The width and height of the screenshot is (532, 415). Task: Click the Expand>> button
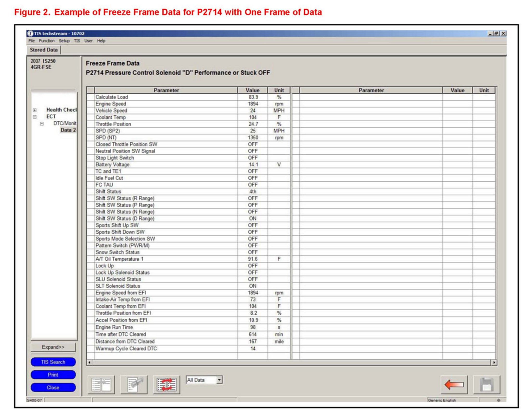[53, 347]
